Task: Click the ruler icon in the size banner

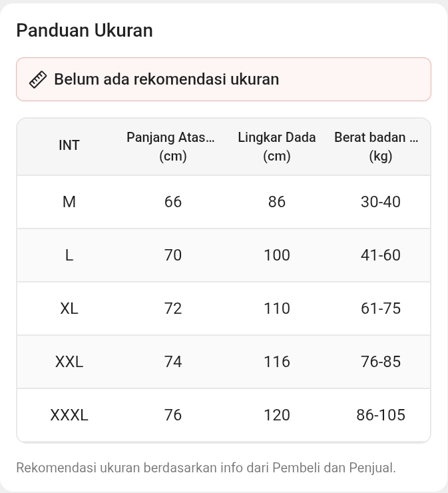Action: pyautogui.click(x=38, y=79)
